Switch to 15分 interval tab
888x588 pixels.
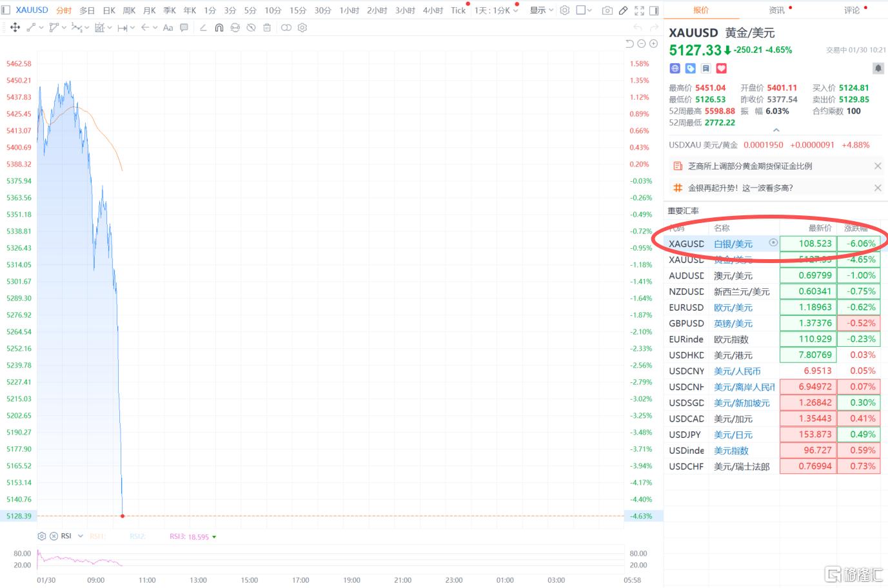tap(298, 10)
